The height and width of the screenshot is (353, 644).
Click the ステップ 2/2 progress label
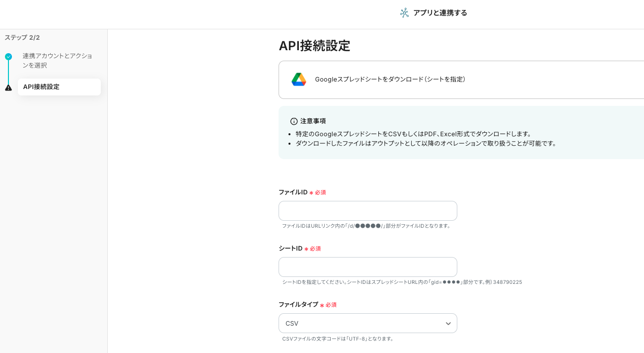pos(22,38)
